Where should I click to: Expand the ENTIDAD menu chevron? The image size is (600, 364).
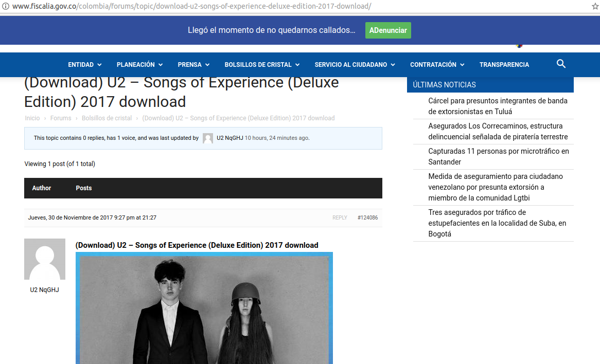99,65
